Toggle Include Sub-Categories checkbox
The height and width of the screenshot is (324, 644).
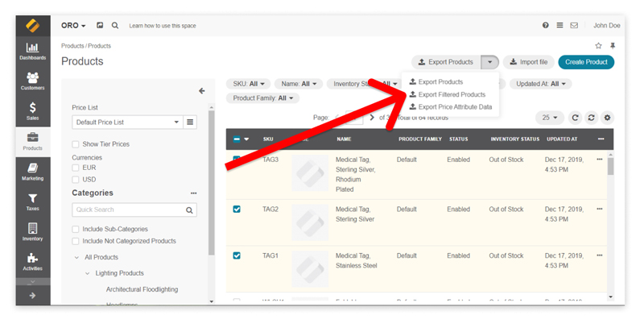pyautogui.click(x=76, y=229)
